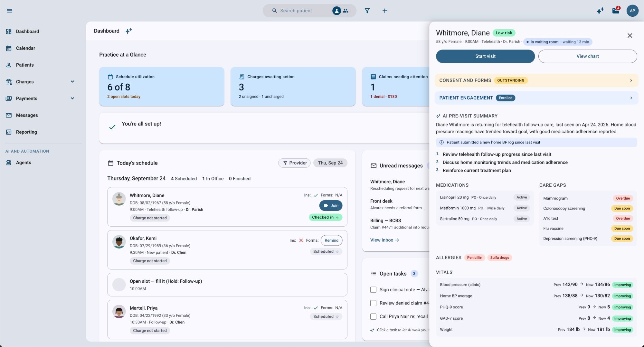The image size is (644, 347).
Task: Click the View chart button
Action: pyautogui.click(x=588, y=56)
